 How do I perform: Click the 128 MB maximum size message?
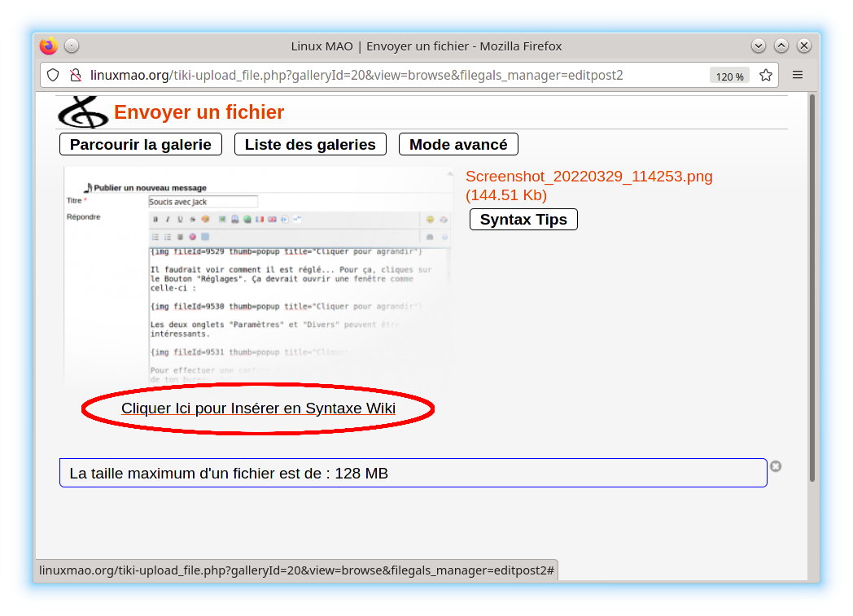[413, 473]
